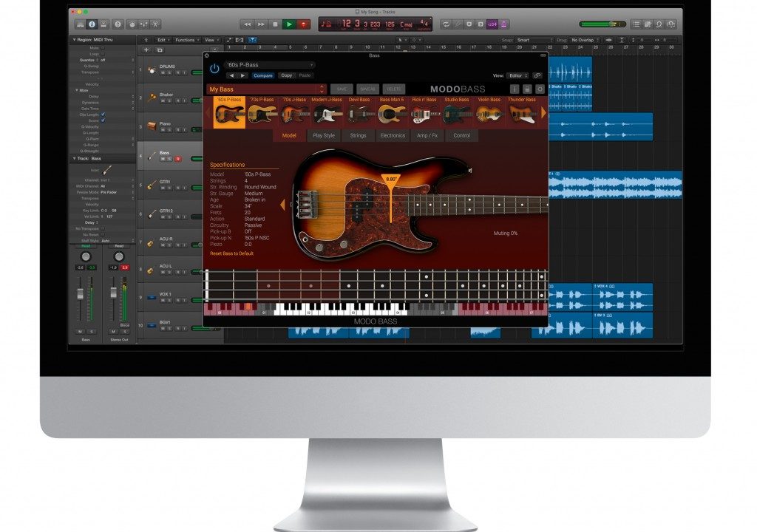Open the View menu in Tracks area
This screenshot has width=757, height=532.
(x=211, y=40)
